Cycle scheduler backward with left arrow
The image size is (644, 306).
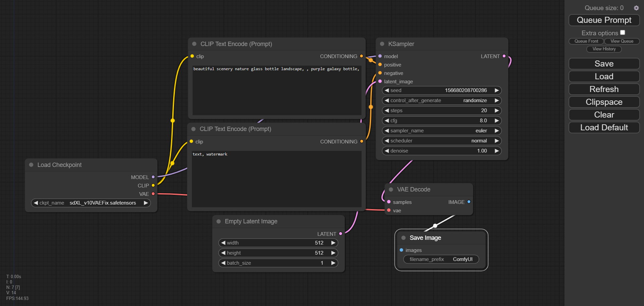[x=387, y=141]
